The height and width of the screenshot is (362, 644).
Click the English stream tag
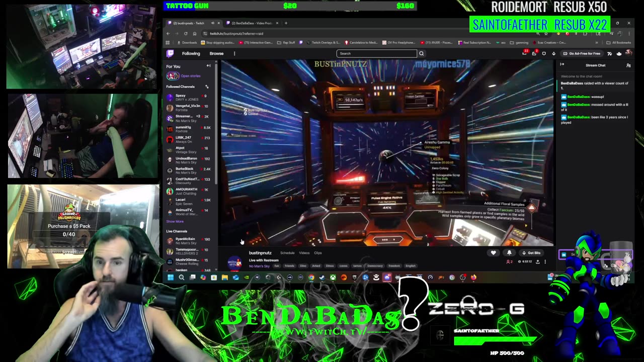(411, 266)
